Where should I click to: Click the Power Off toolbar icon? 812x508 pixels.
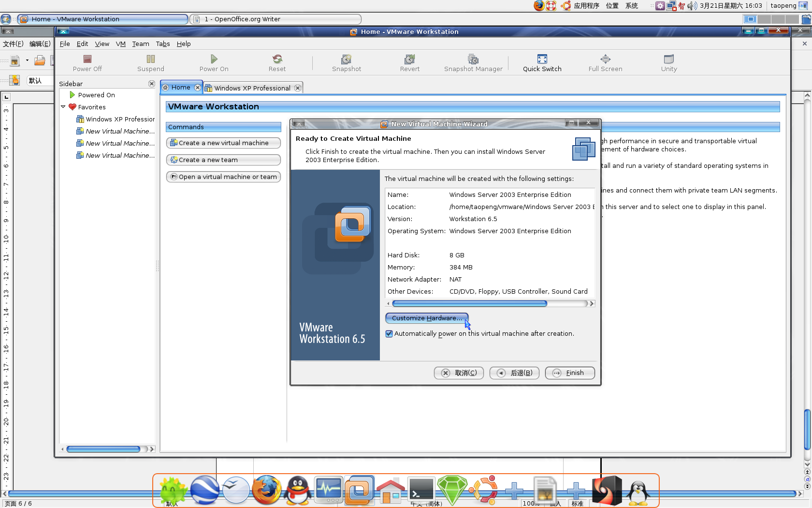pyautogui.click(x=87, y=63)
